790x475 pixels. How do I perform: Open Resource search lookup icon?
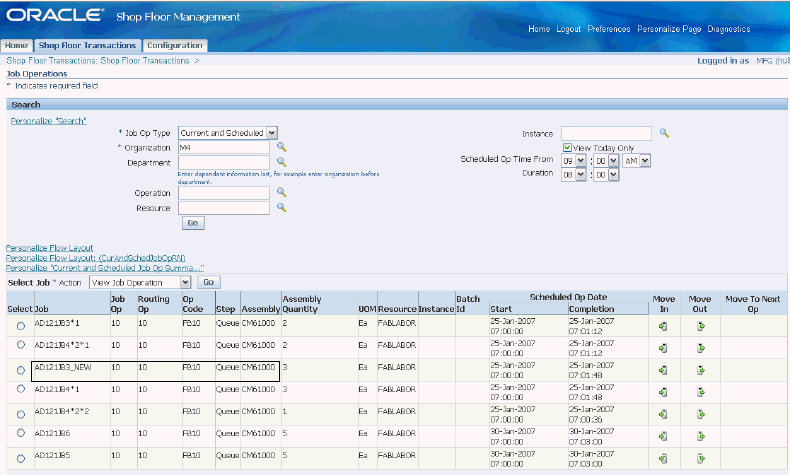click(281, 208)
